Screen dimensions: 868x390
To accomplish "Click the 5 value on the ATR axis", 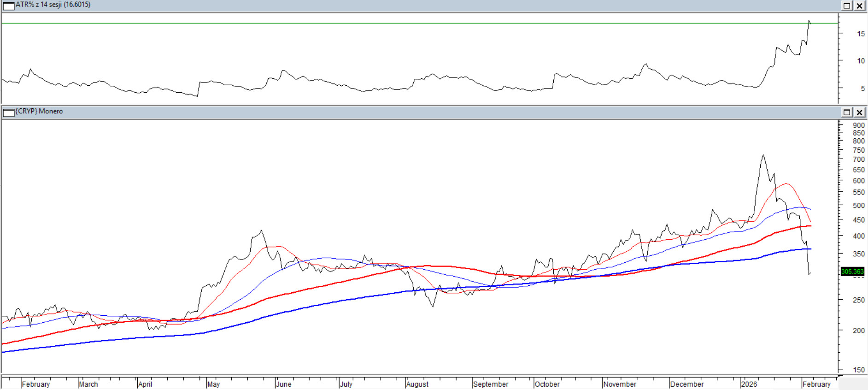I will coord(862,89).
